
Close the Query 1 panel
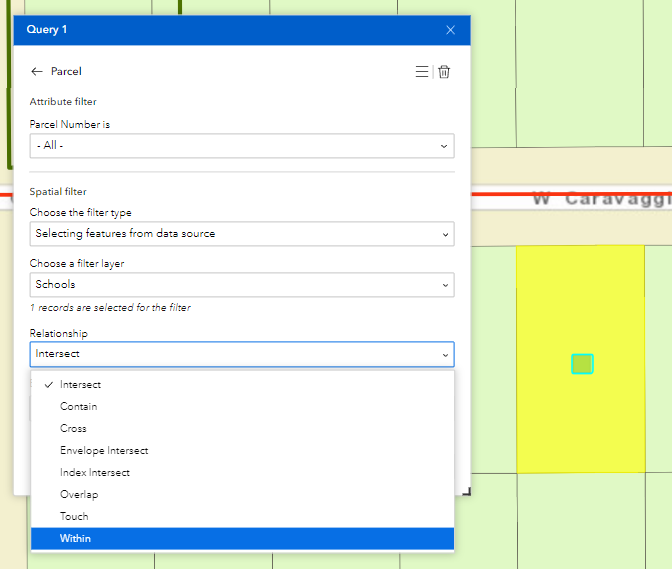tap(450, 30)
